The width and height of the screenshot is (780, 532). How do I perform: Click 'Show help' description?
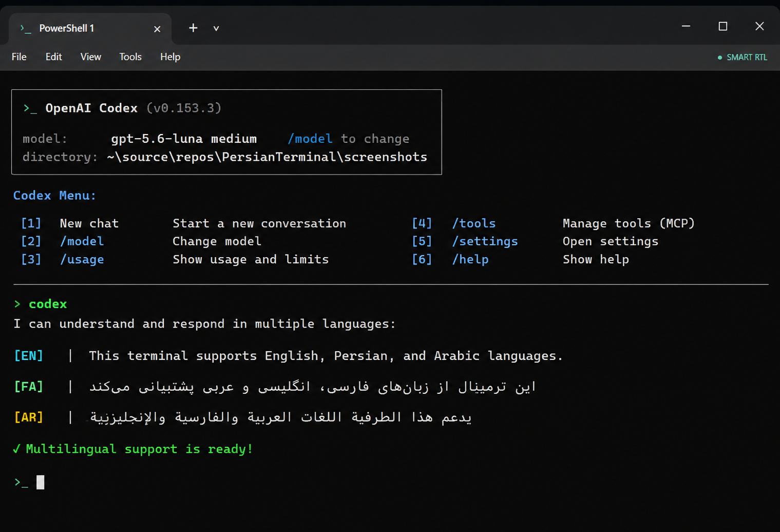tap(596, 259)
